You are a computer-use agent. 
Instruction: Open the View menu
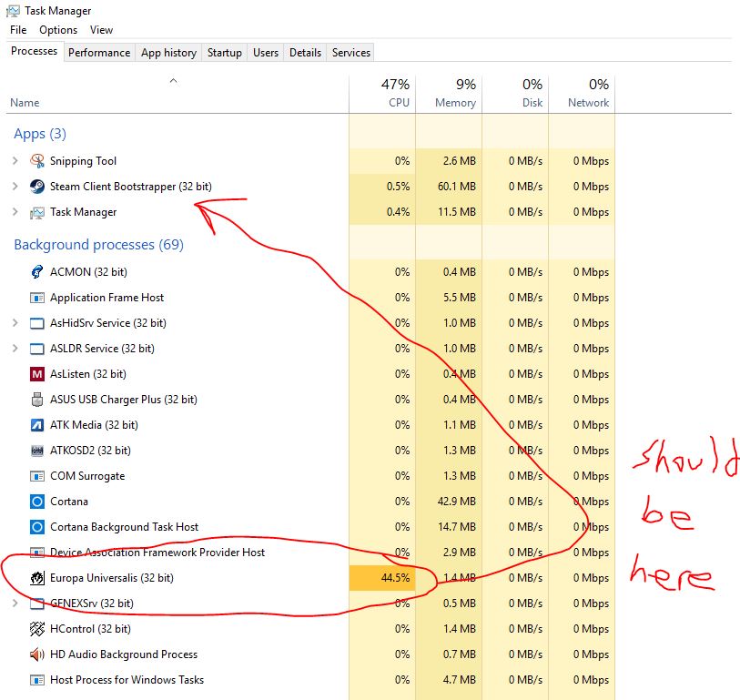(x=101, y=30)
